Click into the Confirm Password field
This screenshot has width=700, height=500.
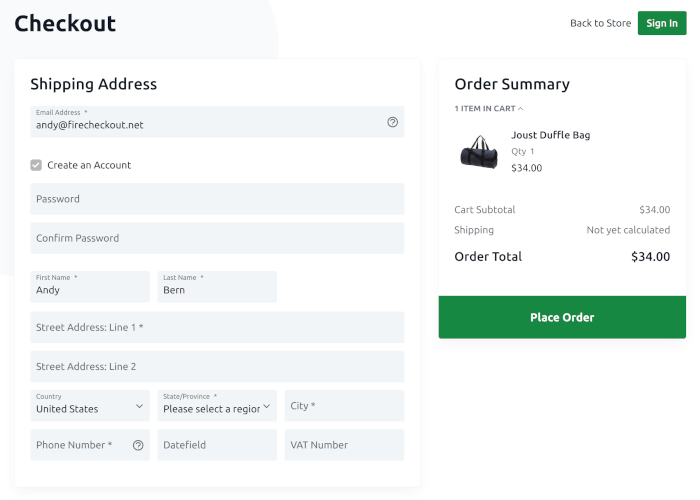click(217, 238)
